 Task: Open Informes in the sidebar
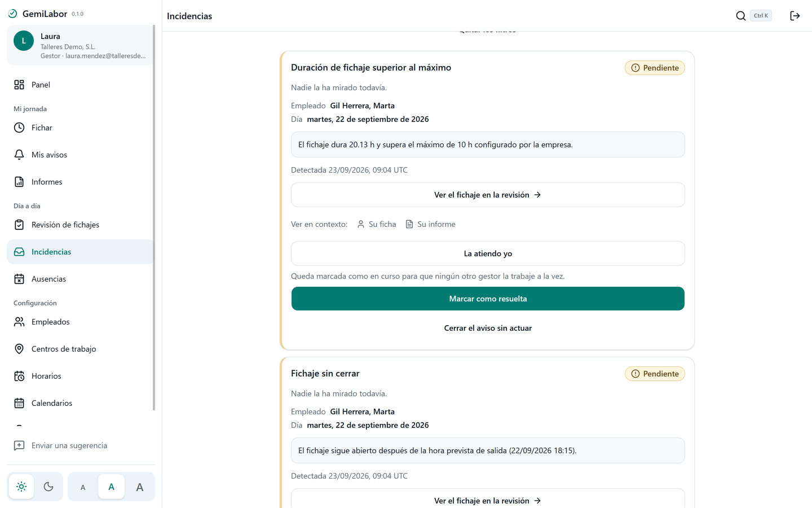tap(80, 182)
